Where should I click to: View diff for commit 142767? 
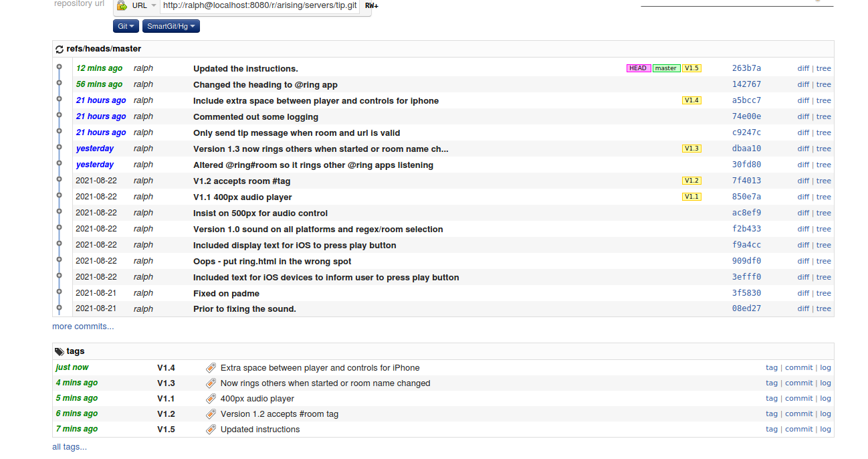[x=802, y=84]
